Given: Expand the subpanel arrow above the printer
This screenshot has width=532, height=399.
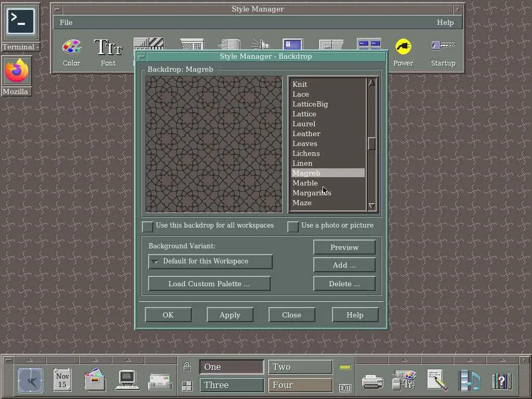Looking at the screenshot, I should 372,360.
